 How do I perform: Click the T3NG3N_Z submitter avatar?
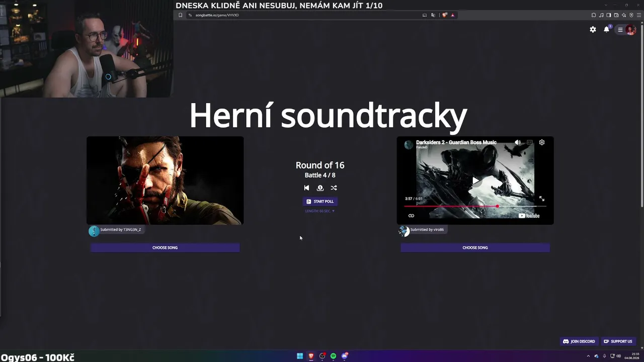(x=94, y=231)
